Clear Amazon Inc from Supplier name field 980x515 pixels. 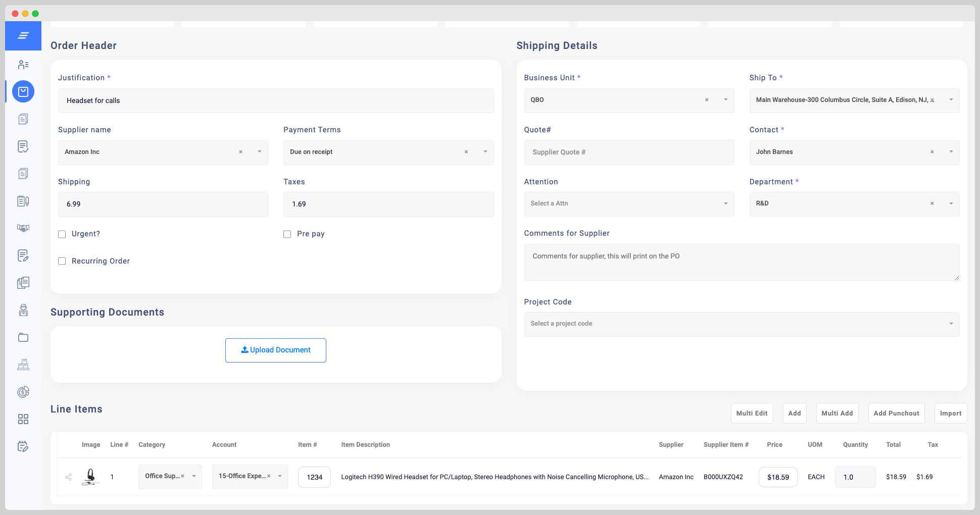[x=240, y=152]
